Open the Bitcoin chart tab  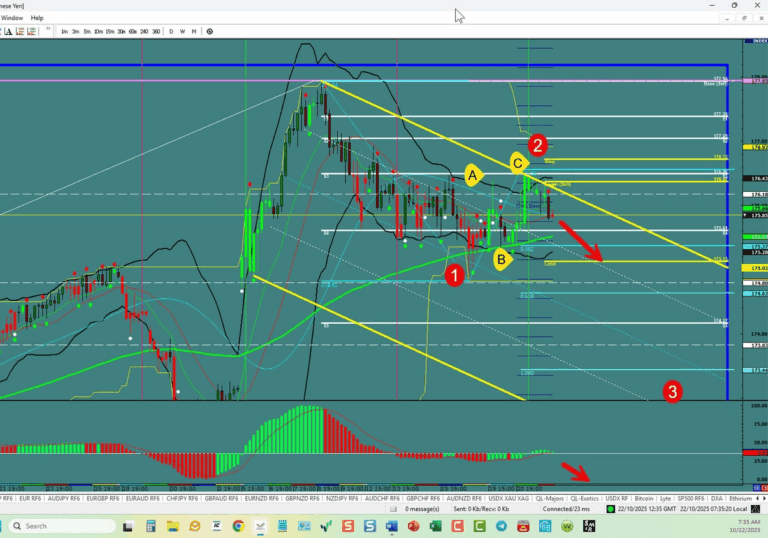click(644, 498)
